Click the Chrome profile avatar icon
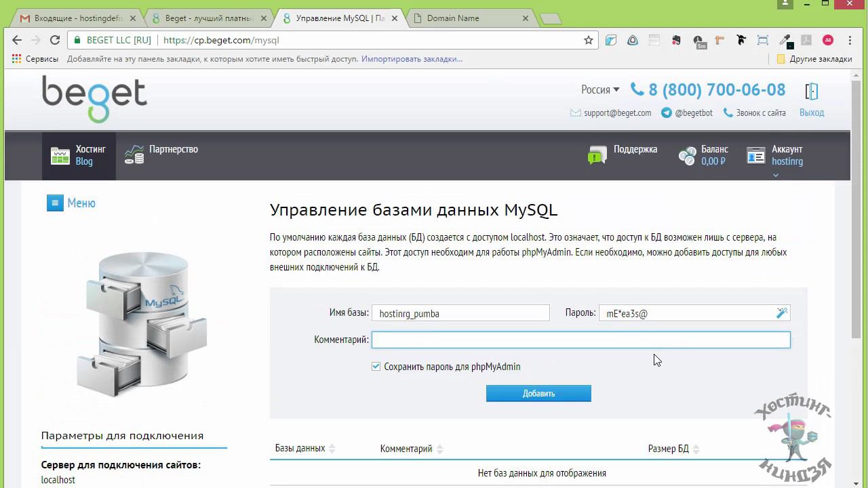The image size is (868, 488). 785,3
